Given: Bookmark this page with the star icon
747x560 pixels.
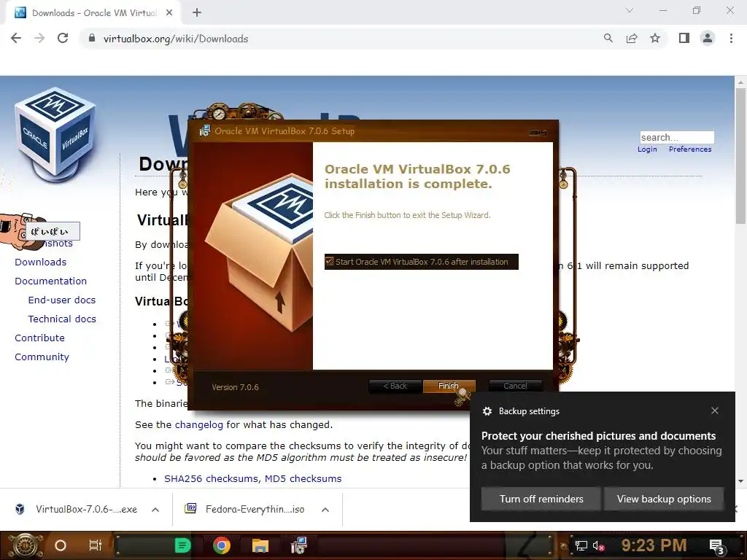Looking at the screenshot, I should (655, 39).
